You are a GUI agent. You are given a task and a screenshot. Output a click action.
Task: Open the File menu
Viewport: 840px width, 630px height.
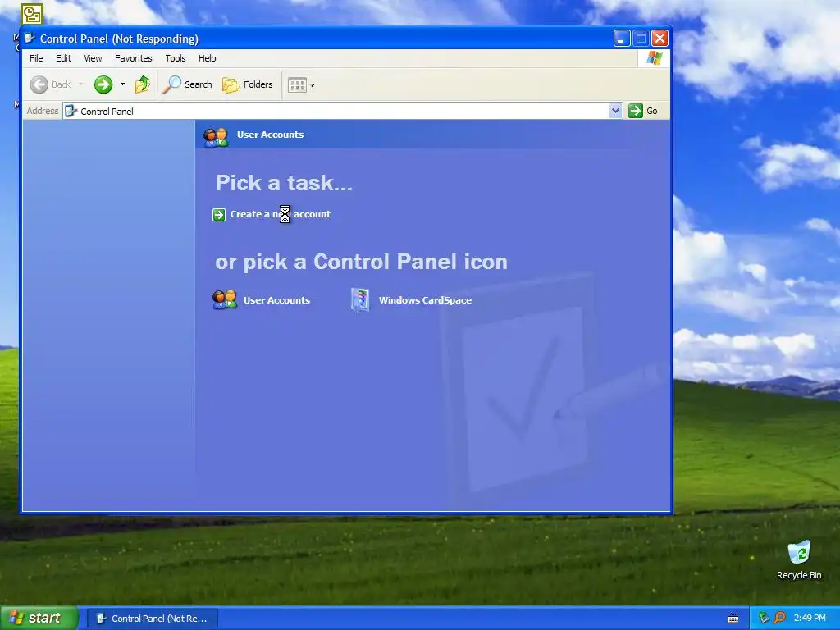point(36,58)
